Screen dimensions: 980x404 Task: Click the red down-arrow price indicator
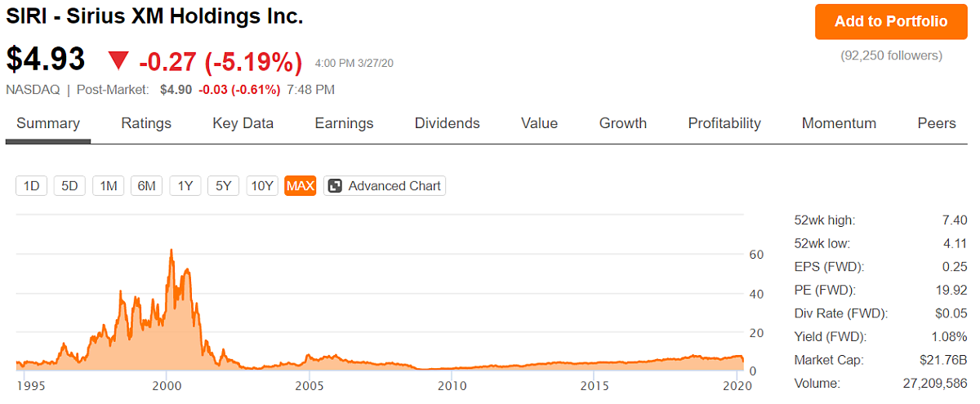[x=118, y=61]
